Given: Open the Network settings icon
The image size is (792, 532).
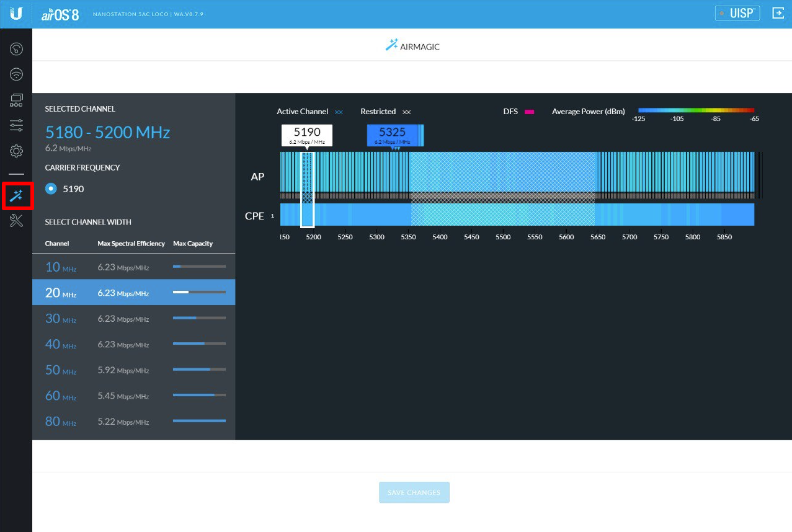Looking at the screenshot, I should pos(16,100).
